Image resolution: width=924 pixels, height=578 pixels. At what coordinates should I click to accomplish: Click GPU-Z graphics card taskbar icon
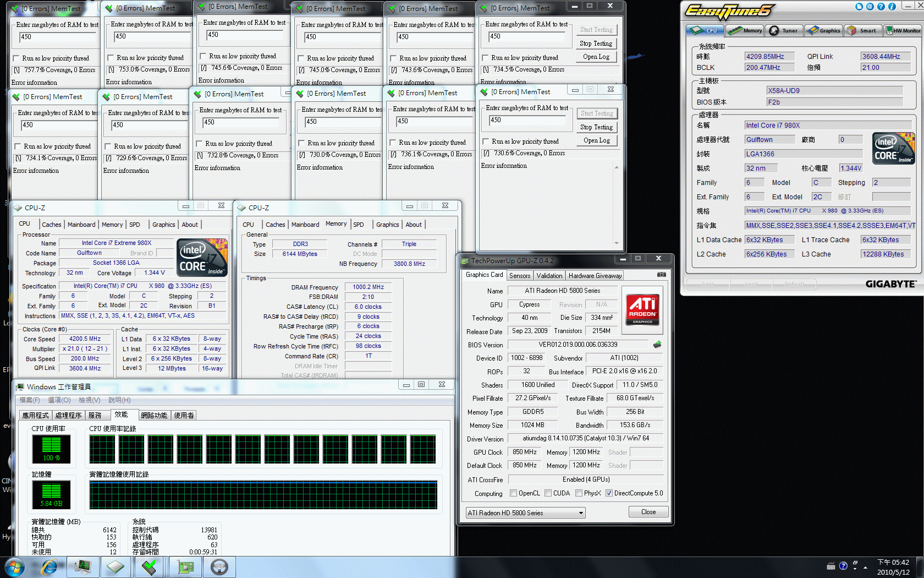(186, 567)
